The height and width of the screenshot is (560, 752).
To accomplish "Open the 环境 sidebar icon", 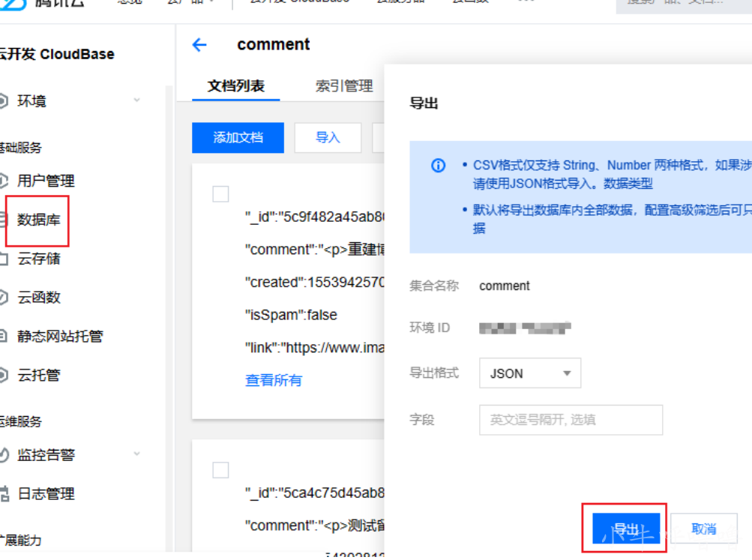I will tap(3, 101).
